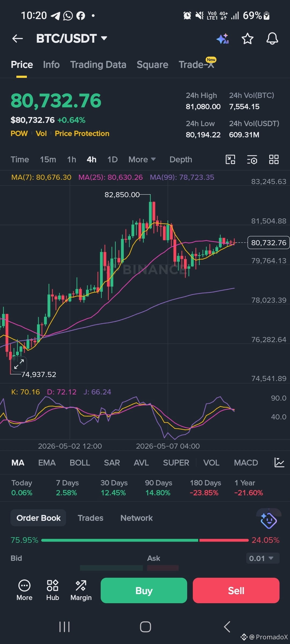
Task: Tap the 30 Days 12.45% performance
Action: click(114, 488)
